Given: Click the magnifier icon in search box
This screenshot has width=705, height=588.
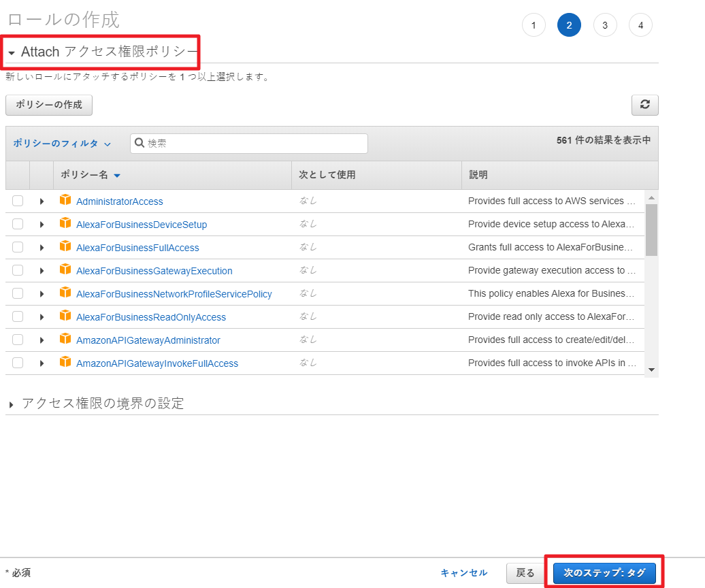Looking at the screenshot, I should coord(140,143).
